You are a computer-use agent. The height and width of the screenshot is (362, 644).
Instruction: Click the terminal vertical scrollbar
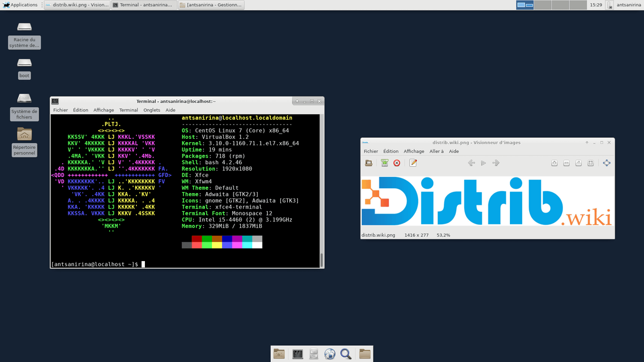321,190
